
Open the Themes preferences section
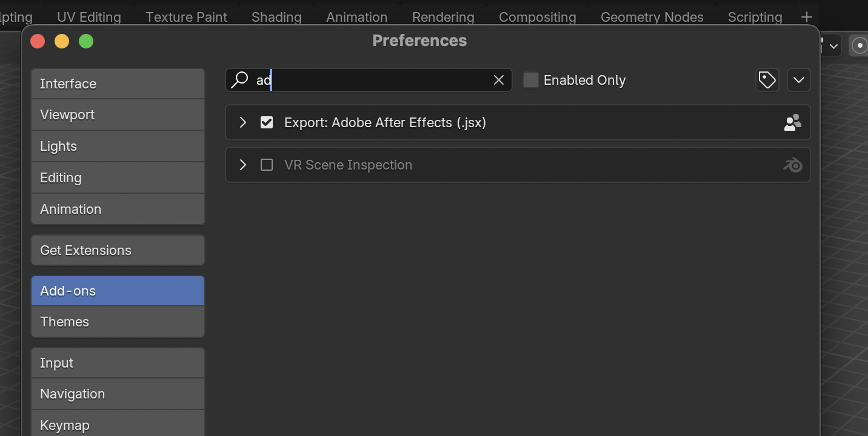(118, 322)
